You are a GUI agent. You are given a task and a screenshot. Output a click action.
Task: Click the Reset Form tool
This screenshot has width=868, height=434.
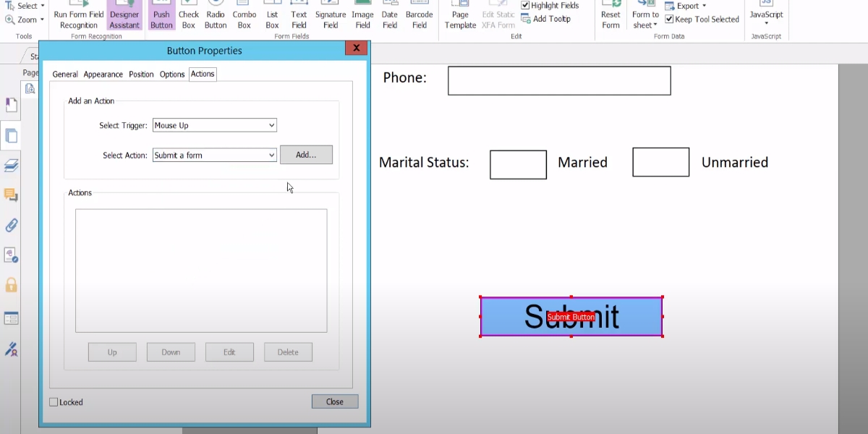click(x=610, y=15)
